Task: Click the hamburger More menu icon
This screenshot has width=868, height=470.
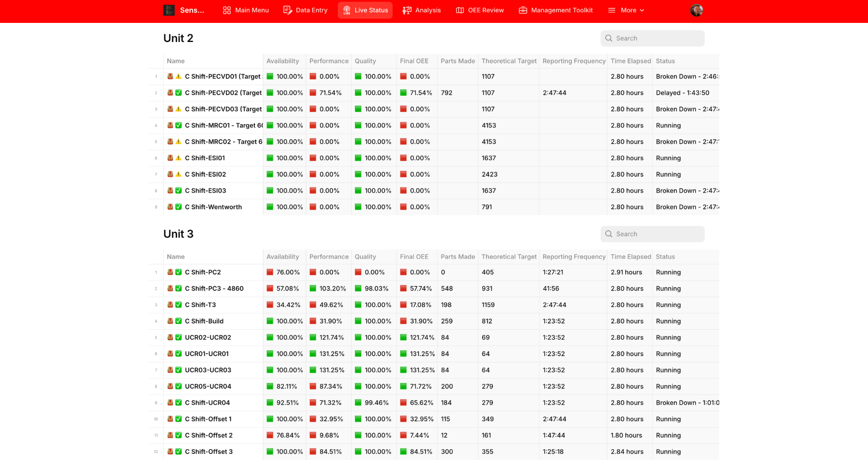Action: pyautogui.click(x=612, y=10)
